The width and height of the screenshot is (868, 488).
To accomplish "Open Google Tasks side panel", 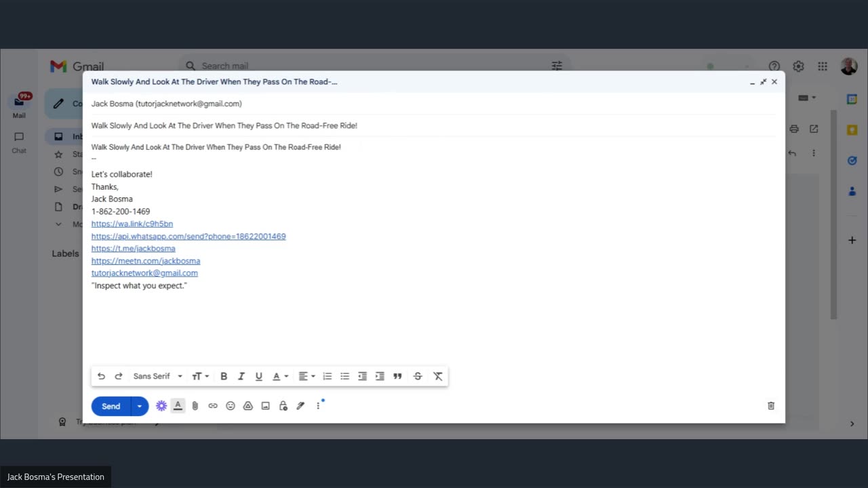I will pos(852,161).
